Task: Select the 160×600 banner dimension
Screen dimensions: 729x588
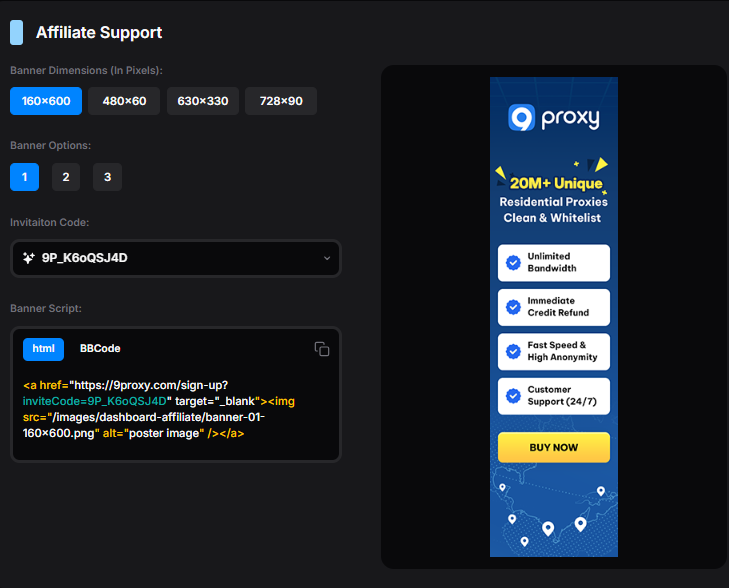Action: tap(46, 101)
